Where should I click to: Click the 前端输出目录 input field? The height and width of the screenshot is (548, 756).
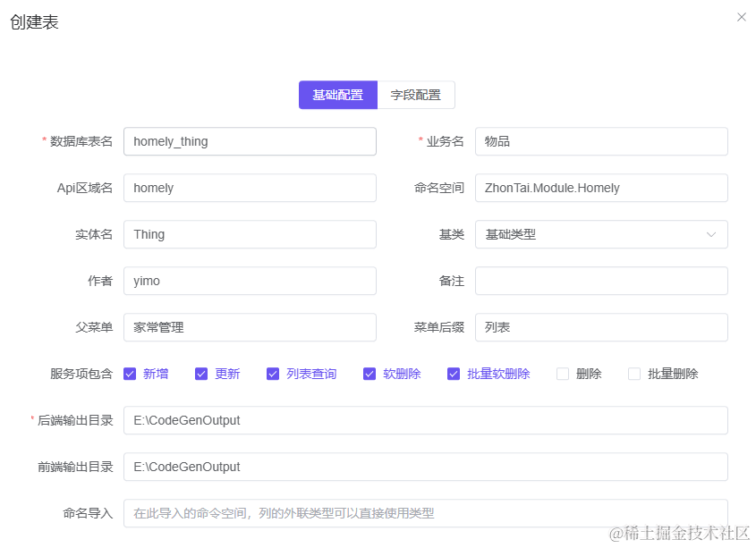(x=426, y=467)
